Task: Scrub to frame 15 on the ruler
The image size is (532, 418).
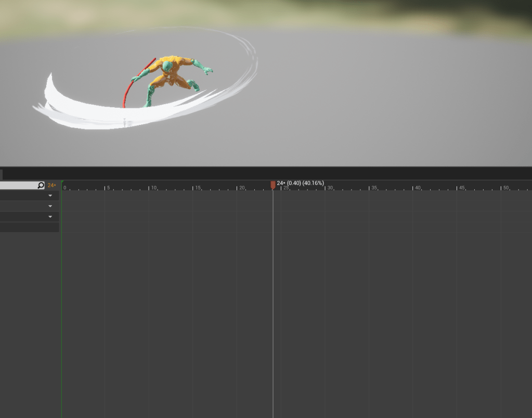Action: point(193,187)
